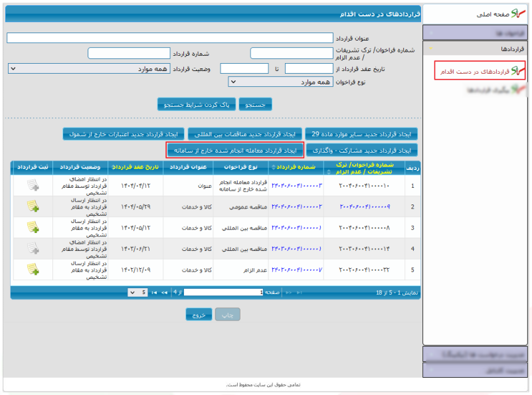Viewport: 532px width, 395px height.
Task: Sort table by تاریخ عقد قرارداد header
Action: point(135,167)
